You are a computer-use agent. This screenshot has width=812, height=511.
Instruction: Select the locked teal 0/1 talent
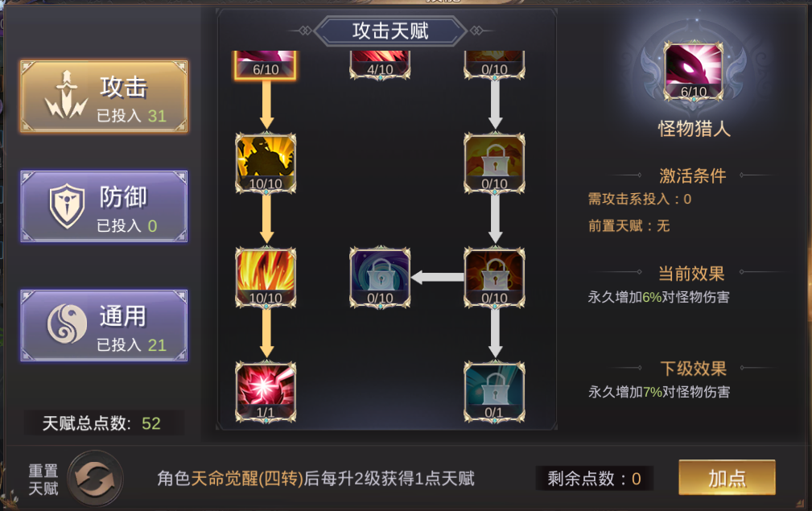[x=495, y=392]
